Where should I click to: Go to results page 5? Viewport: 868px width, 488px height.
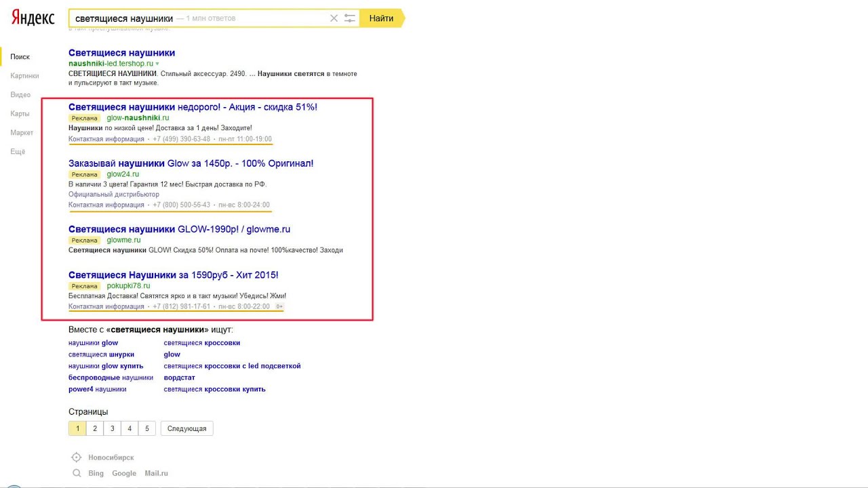[147, 428]
